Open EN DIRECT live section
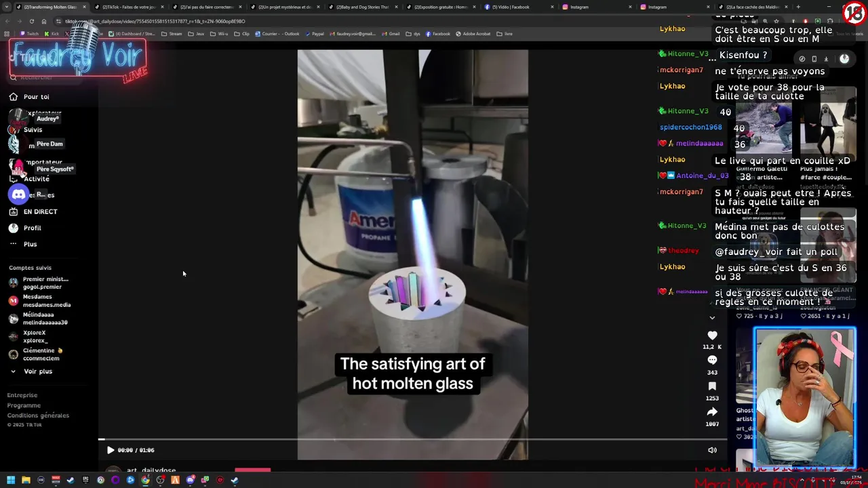This screenshot has height=488, width=868. coord(40,211)
